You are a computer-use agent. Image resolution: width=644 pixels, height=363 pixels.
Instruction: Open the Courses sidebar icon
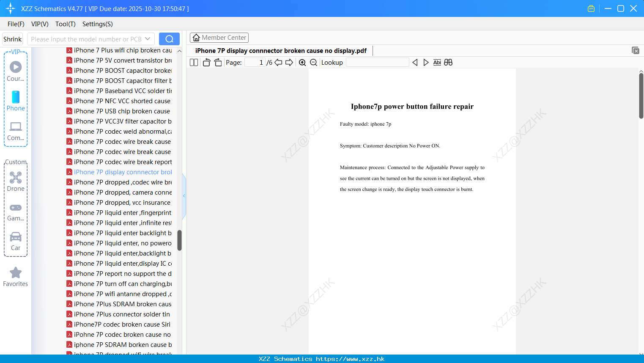(x=16, y=71)
